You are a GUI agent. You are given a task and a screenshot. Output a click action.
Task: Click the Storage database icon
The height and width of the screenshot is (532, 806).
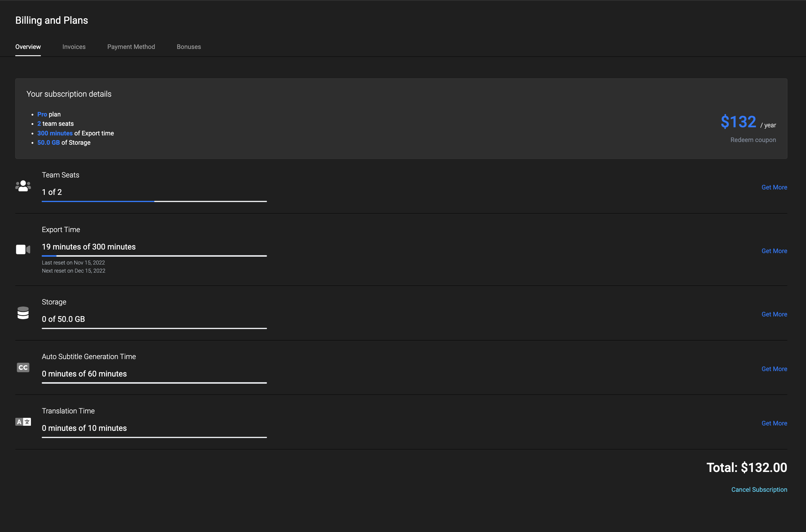coord(23,313)
